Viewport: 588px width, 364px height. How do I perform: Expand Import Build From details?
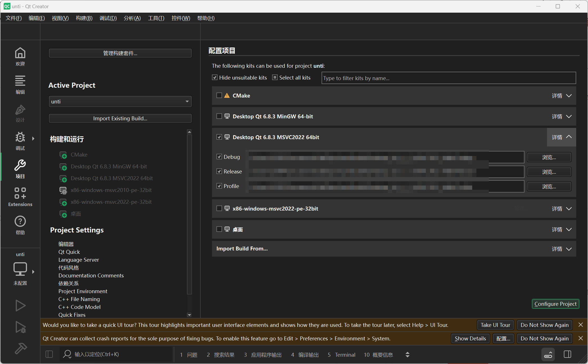[x=562, y=249]
